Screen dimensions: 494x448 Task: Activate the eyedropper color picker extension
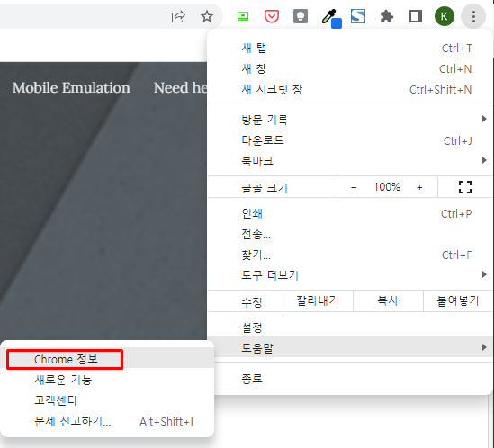pos(331,18)
